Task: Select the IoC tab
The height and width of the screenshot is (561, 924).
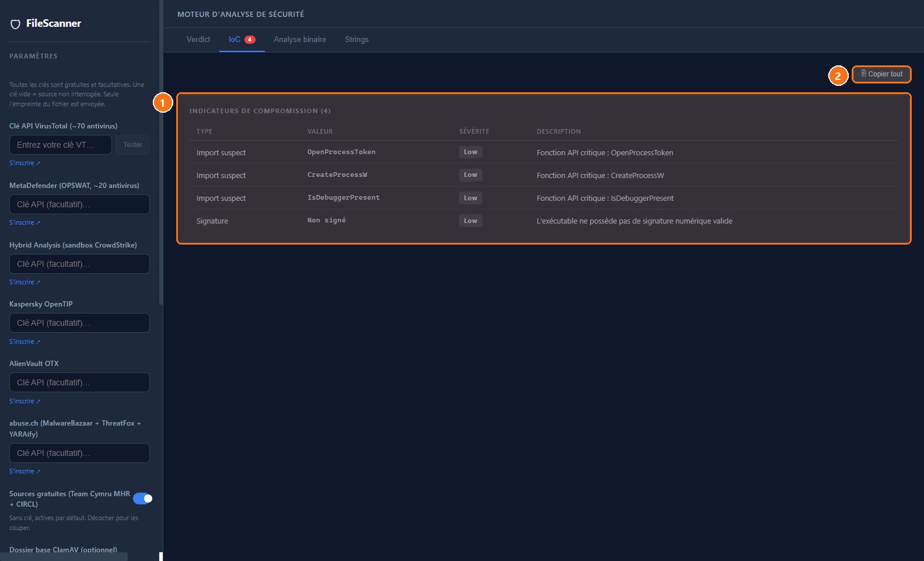Action: pyautogui.click(x=242, y=40)
